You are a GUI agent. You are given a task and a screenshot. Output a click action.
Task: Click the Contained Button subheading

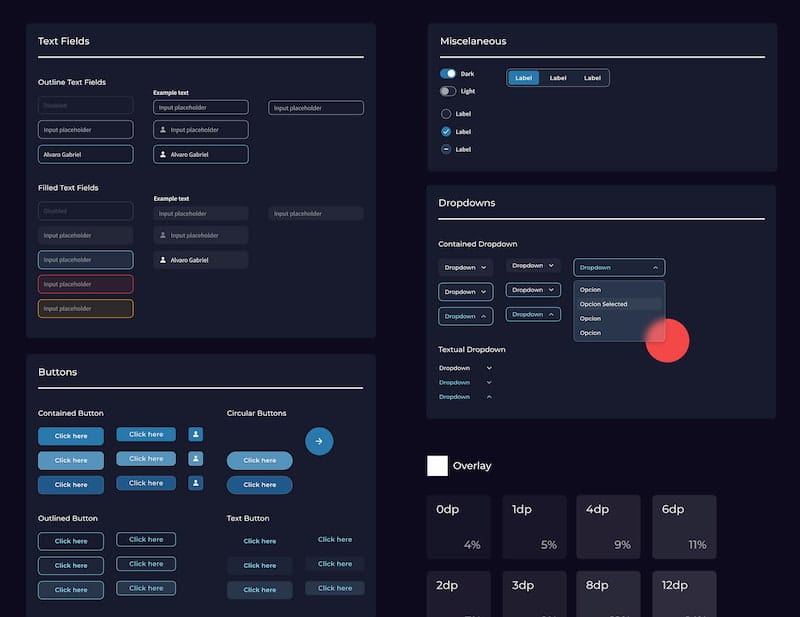[71, 413]
